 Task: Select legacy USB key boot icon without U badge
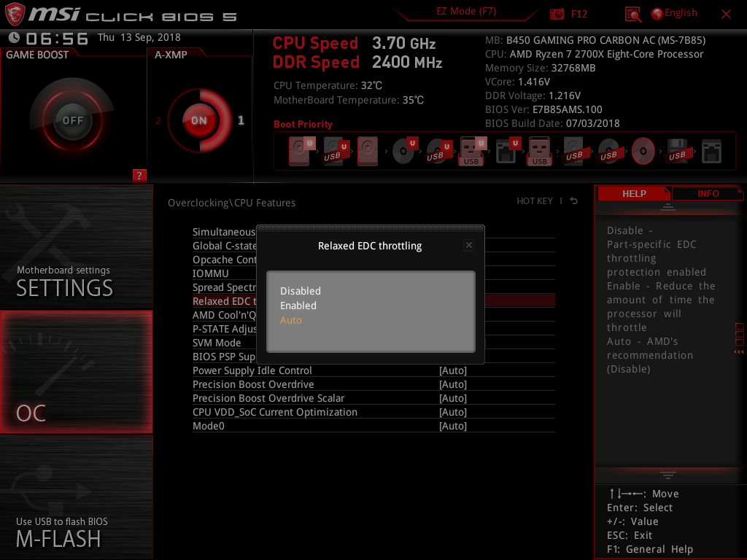[x=539, y=151]
